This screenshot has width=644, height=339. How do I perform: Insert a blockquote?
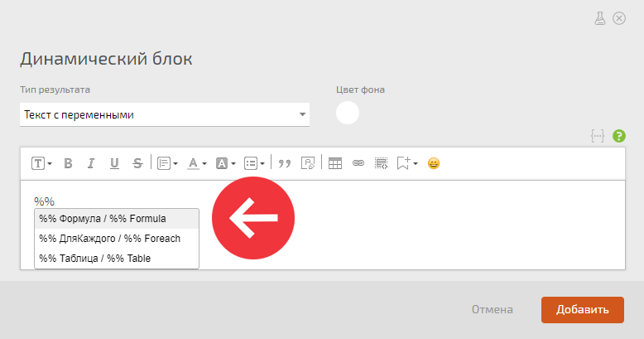(284, 163)
